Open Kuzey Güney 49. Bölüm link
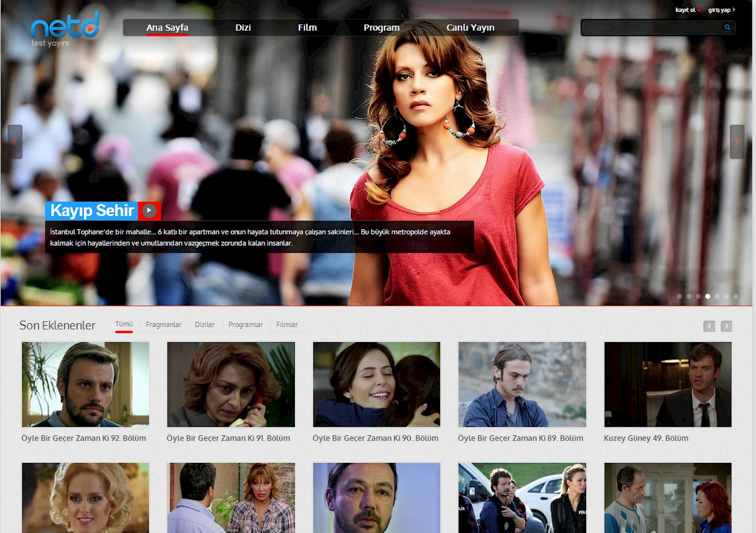 tap(646, 438)
